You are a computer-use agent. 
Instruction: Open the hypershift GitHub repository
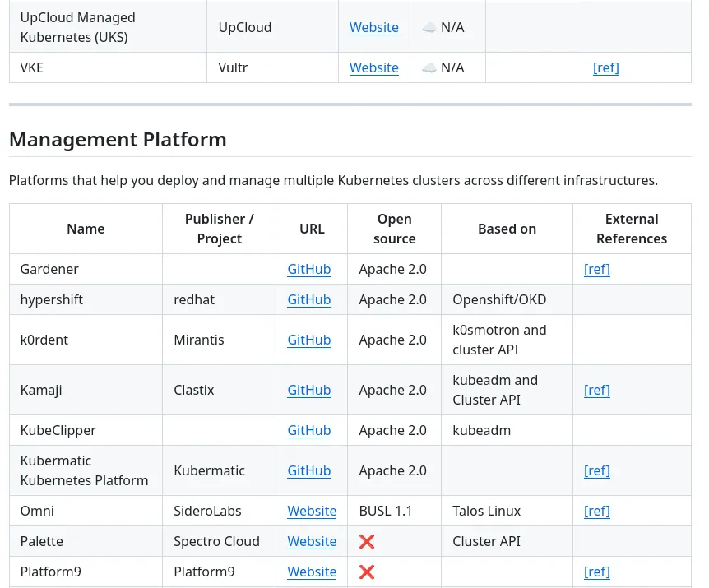coord(308,299)
